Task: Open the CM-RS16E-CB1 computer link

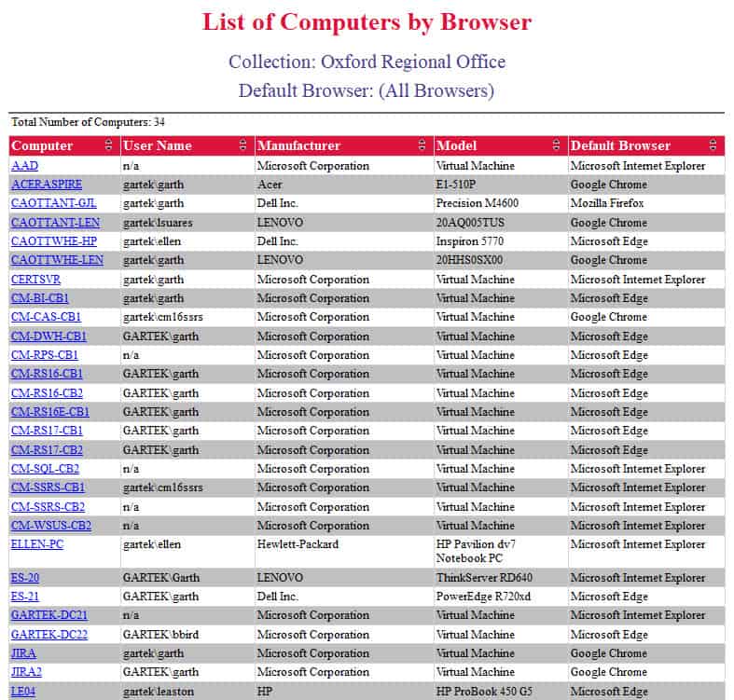Action: (50, 412)
